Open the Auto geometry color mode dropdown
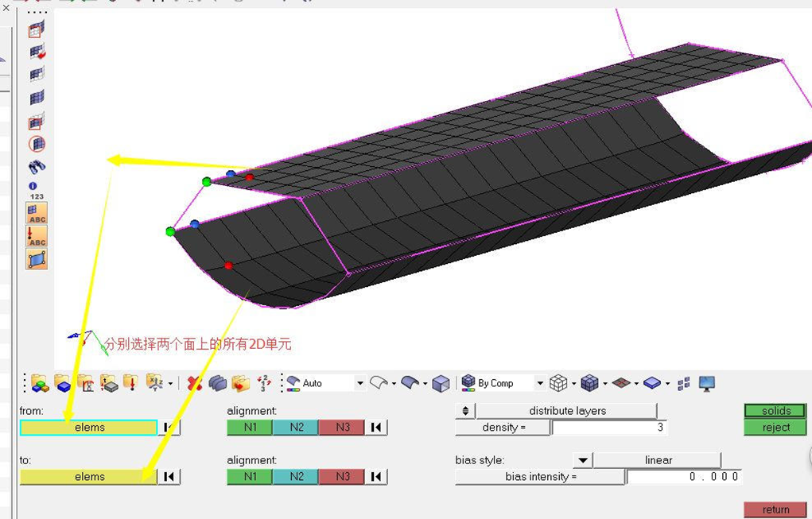 click(360, 383)
